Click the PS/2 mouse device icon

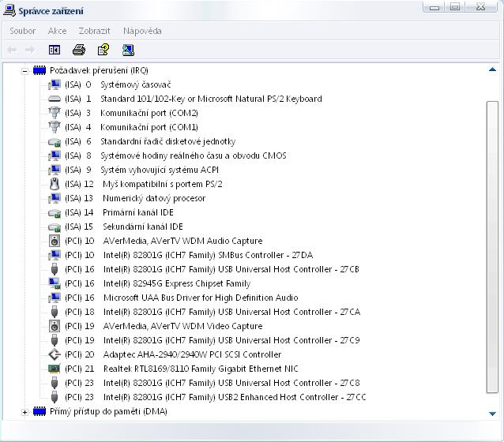55,184
